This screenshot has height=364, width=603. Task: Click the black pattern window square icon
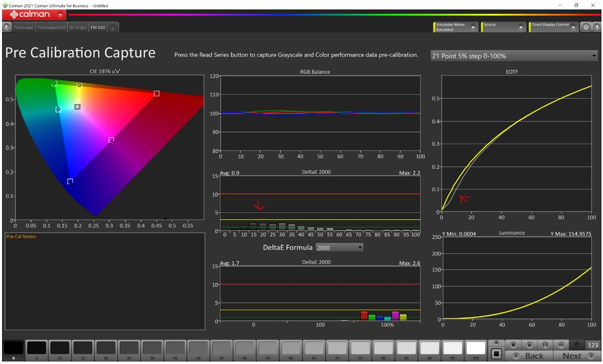496,354
